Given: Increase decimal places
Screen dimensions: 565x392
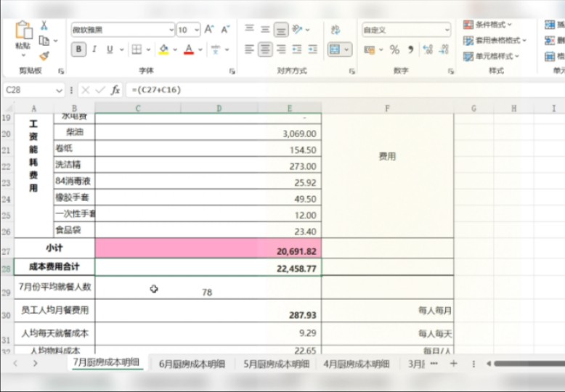Looking at the screenshot, I should tap(428, 49).
